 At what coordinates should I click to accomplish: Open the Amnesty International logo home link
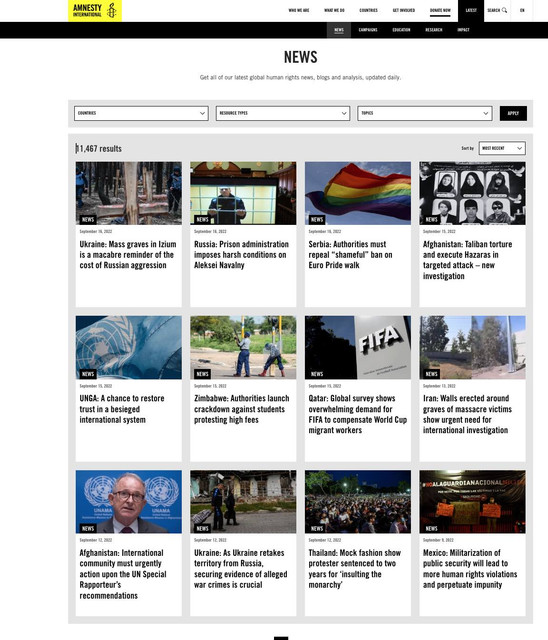point(95,11)
